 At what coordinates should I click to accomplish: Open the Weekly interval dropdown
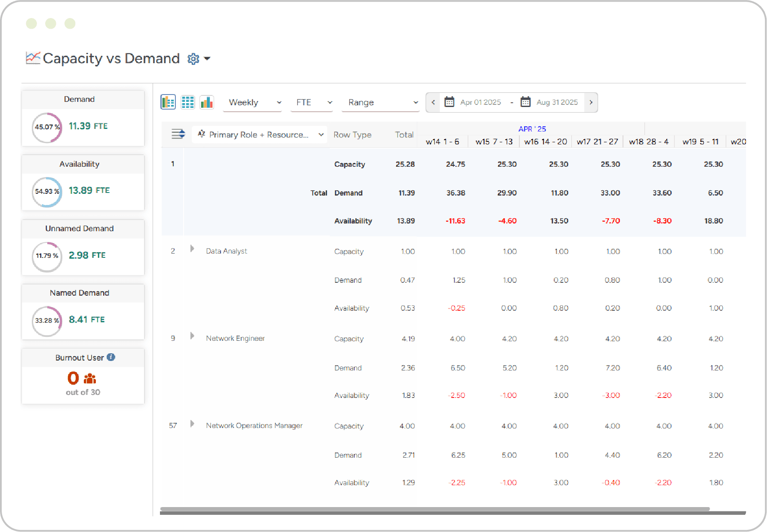click(x=252, y=103)
